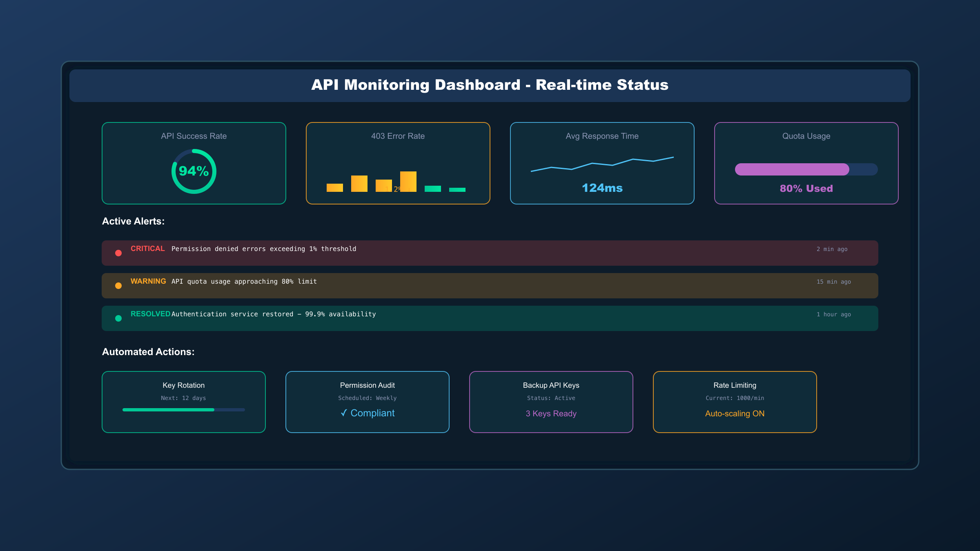
Task: Click the 124ms response time value
Action: pyautogui.click(x=602, y=188)
